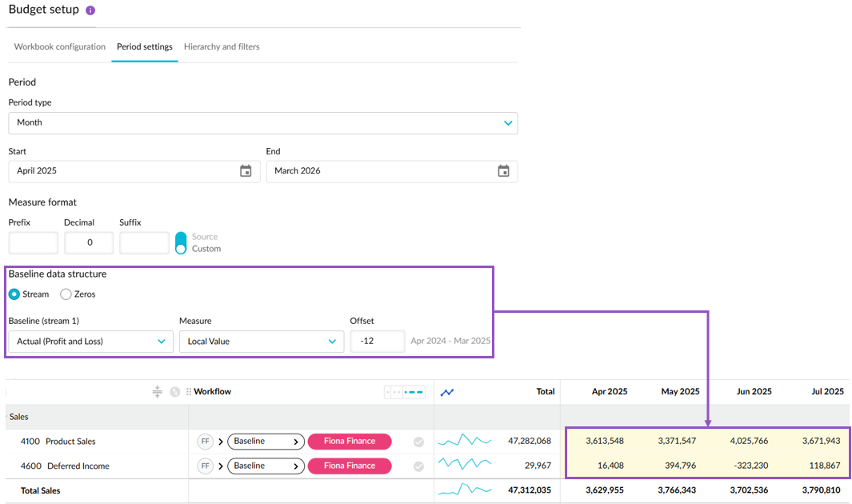852x504 pixels.
Task: Click the trend line chart icon in header
Action: 447,392
